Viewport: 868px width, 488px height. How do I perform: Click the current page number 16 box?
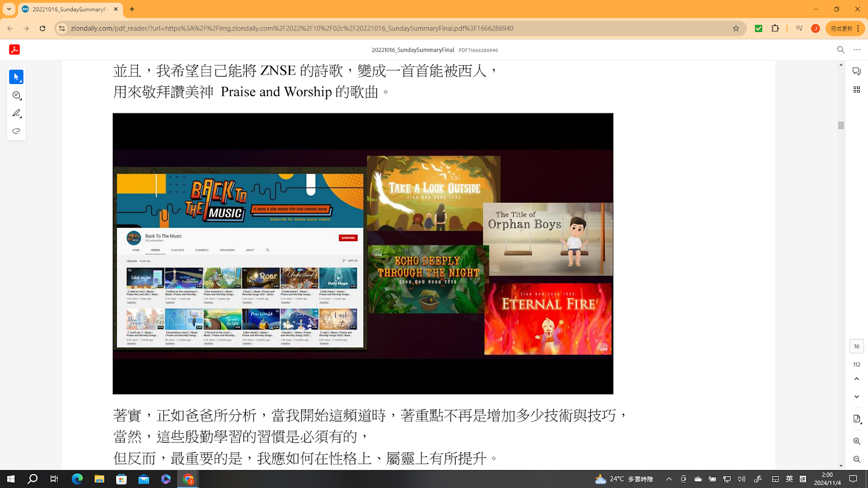click(x=857, y=346)
